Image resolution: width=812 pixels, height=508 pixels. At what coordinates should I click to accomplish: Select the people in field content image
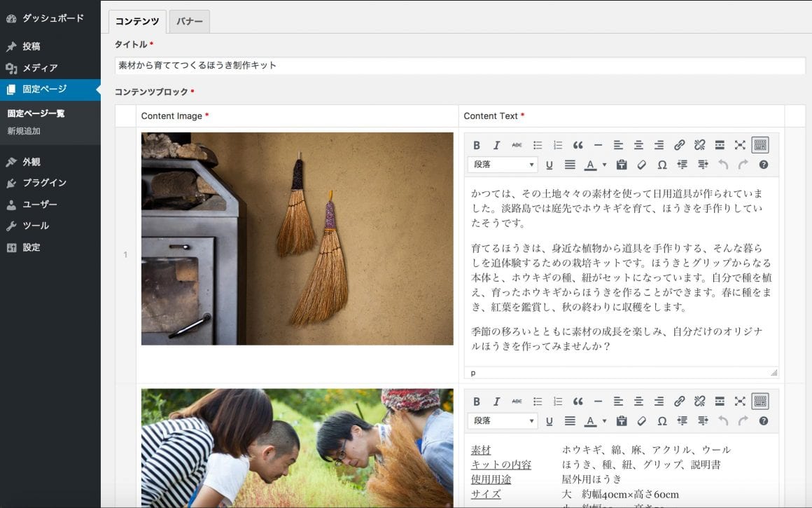[x=297, y=448]
